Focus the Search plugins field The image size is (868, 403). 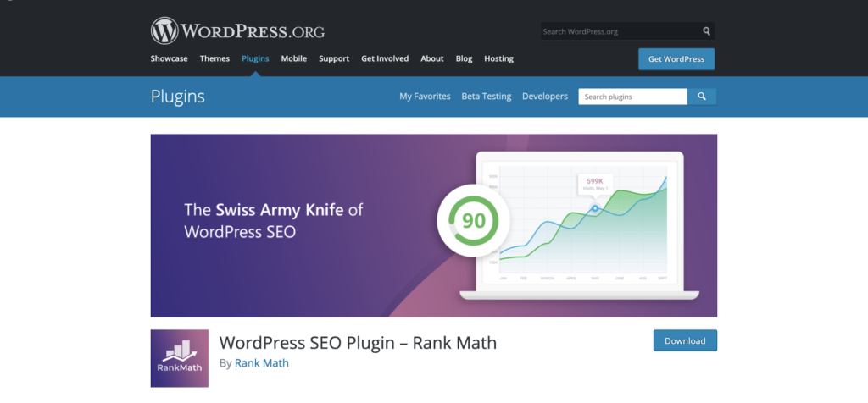click(632, 97)
